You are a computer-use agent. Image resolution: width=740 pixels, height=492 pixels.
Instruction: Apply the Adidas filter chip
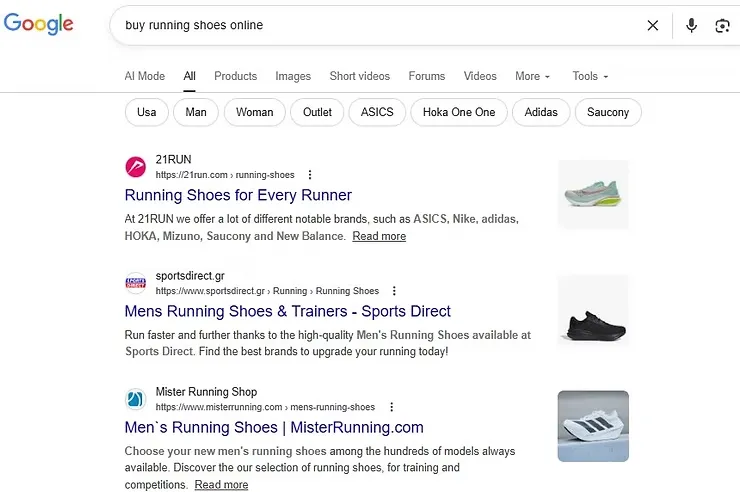(x=541, y=112)
